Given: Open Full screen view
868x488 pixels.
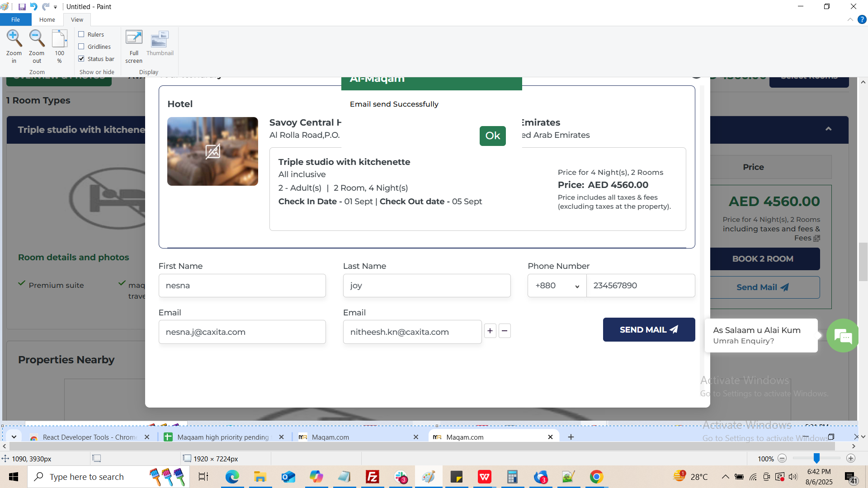Looking at the screenshot, I should 134,39.
